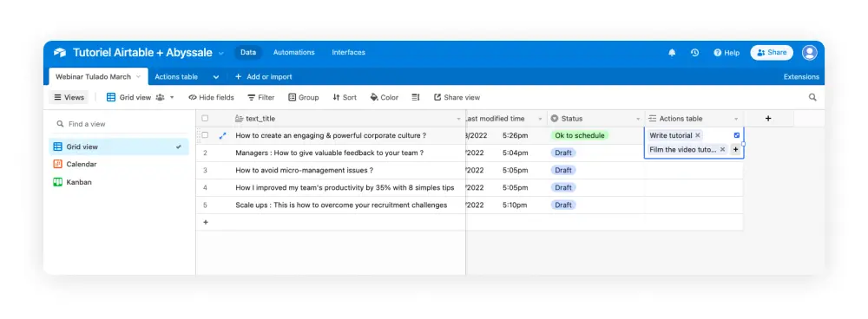Image resolution: width=868 pixels, height=319 pixels.
Task: Expand the Actions table tab dropdown chevron
Action: coord(216,77)
